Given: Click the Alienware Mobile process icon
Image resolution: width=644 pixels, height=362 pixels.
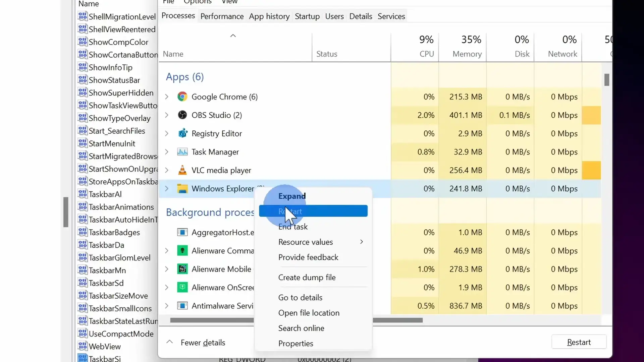Looking at the screenshot, I should point(182,269).
